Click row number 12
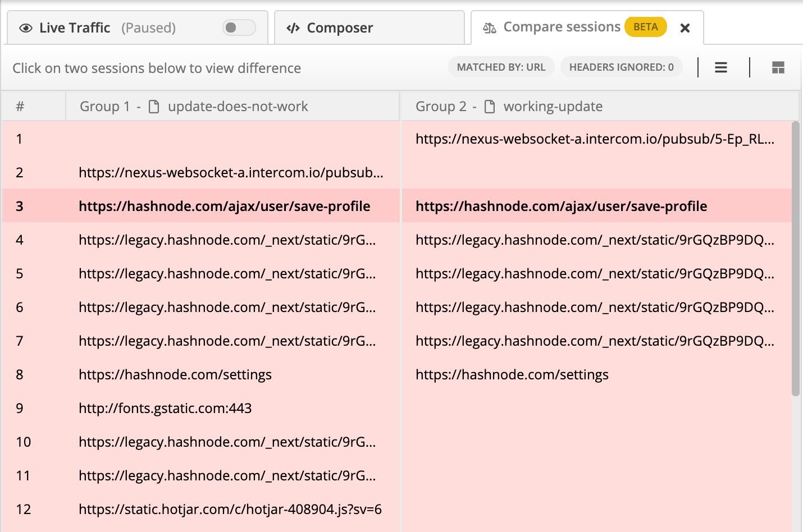 24,509
